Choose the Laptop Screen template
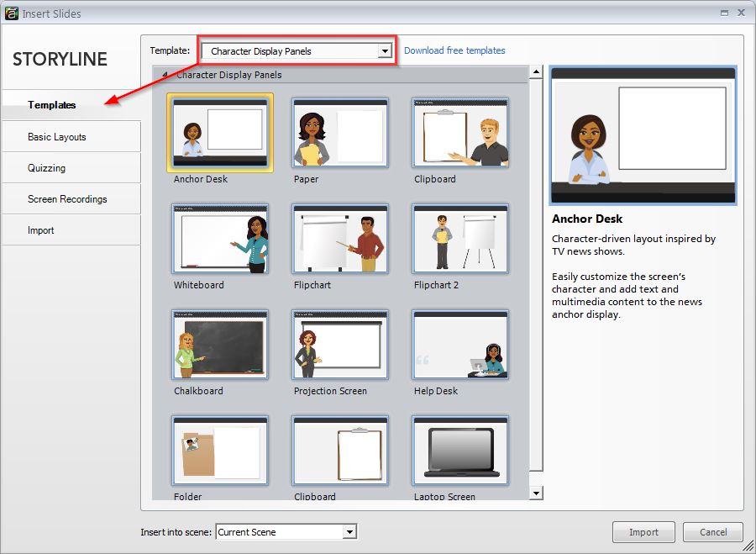 click(459, 451)
